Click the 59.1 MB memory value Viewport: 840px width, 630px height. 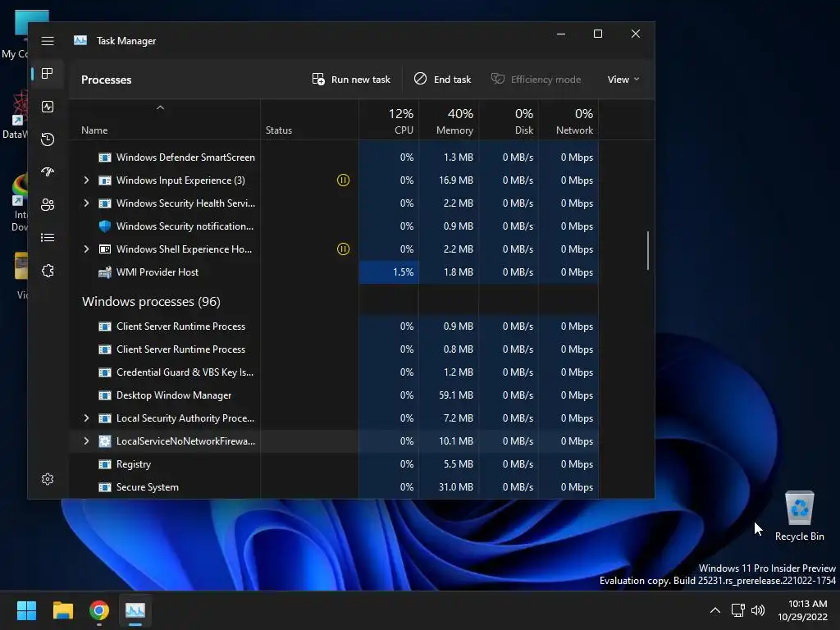point(456,395)
